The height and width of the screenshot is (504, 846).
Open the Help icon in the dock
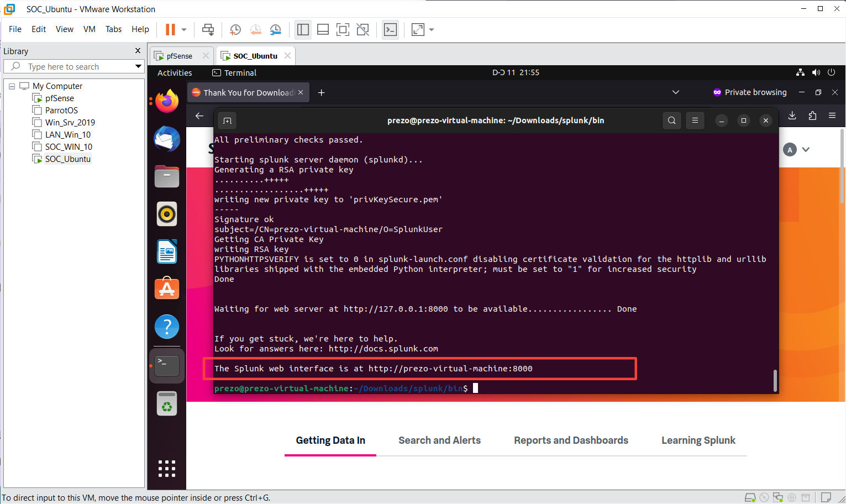(167, 327)
